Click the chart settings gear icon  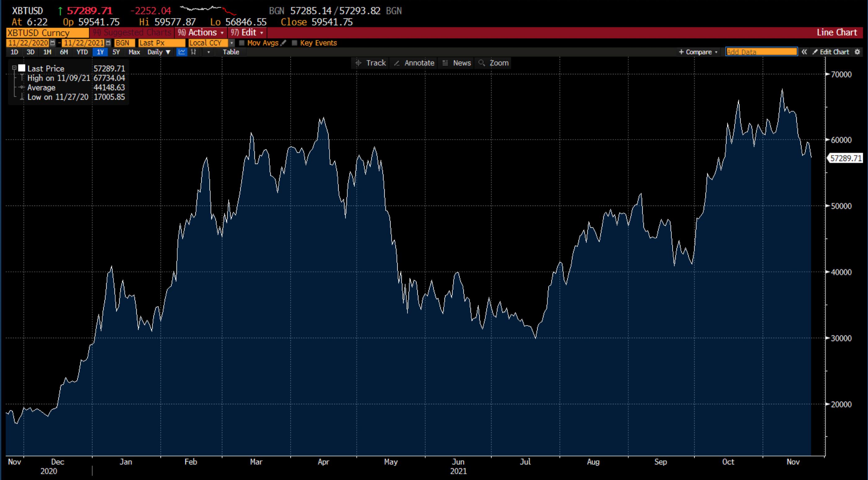pos(857,52)
